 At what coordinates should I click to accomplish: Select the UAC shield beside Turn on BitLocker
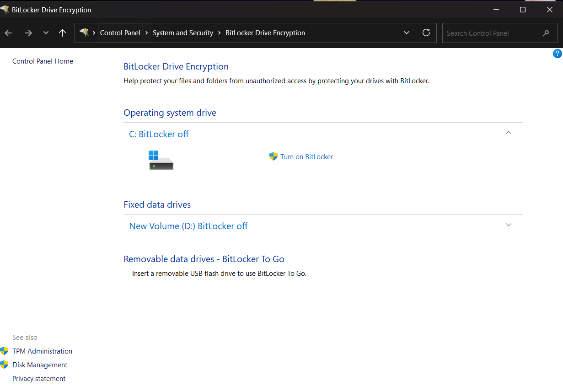(273, 156)
